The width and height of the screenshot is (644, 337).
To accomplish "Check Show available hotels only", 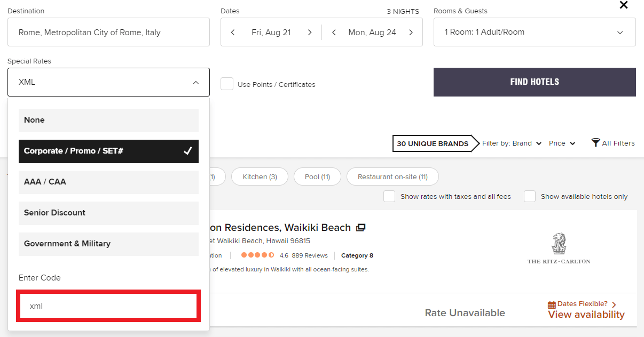I will click(530, 196).
